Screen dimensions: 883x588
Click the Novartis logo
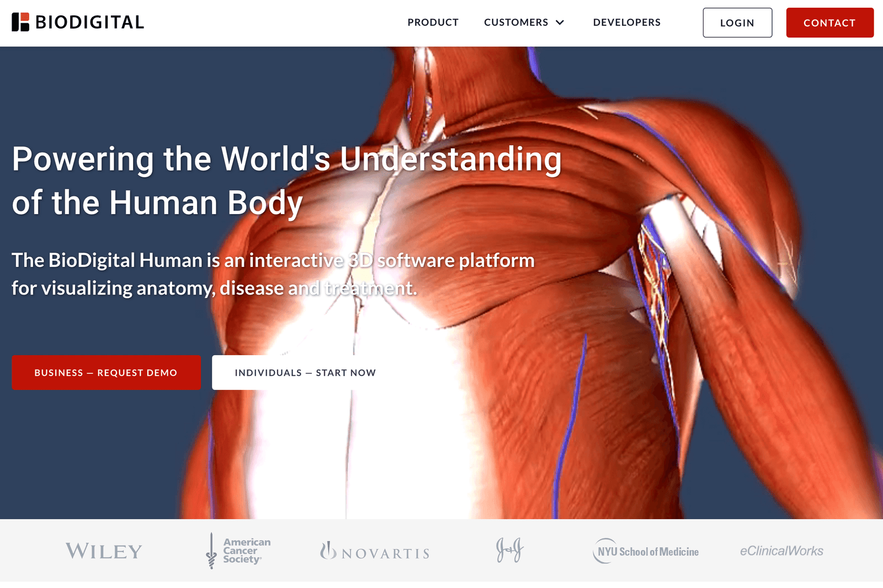(x=375, y=551)
